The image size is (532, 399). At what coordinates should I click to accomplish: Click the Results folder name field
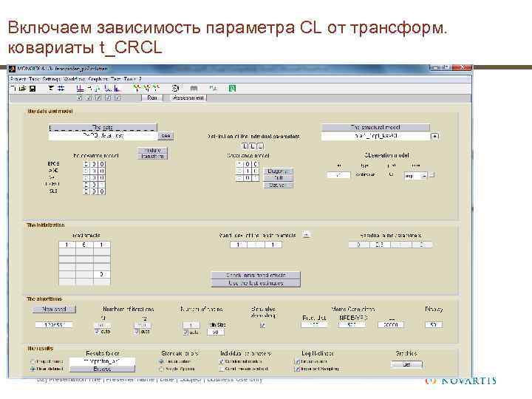tap(103, 361)
